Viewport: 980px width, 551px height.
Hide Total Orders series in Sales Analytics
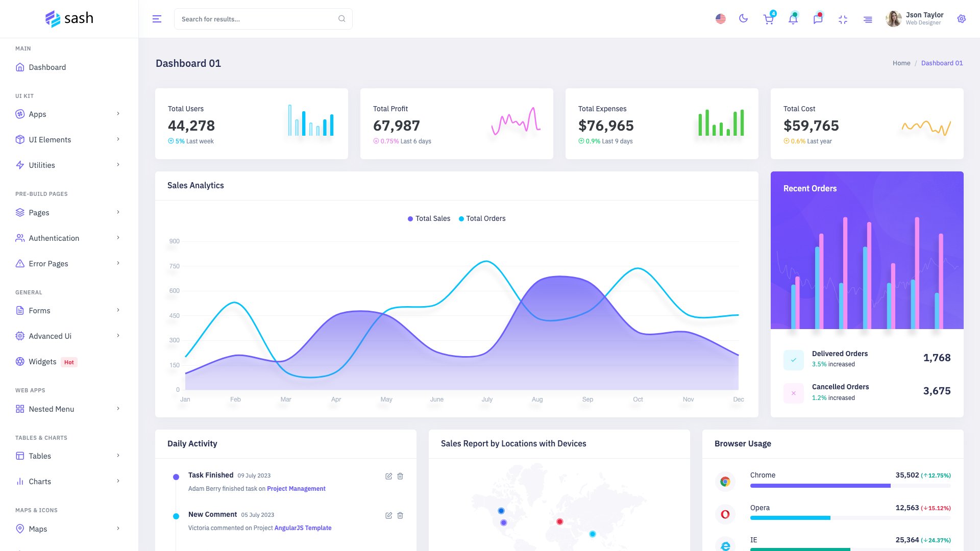tap(481, 218)
